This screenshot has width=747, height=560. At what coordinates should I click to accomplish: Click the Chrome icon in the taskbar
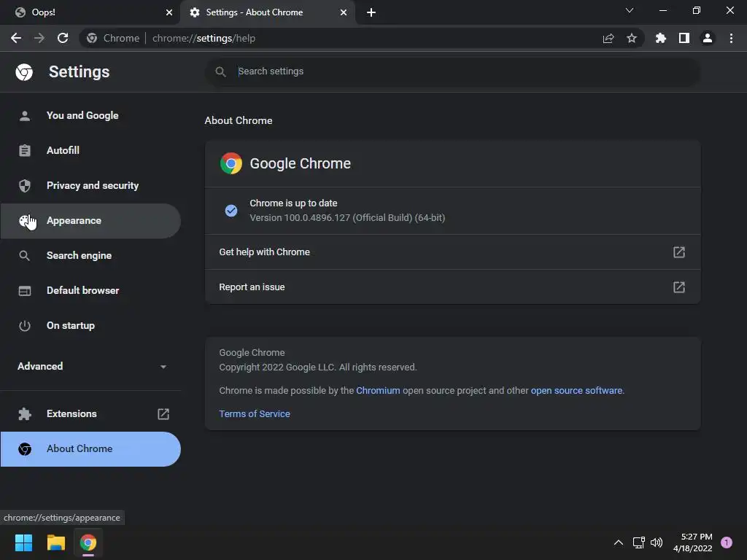pyautogui.click(x=88, y=542)
